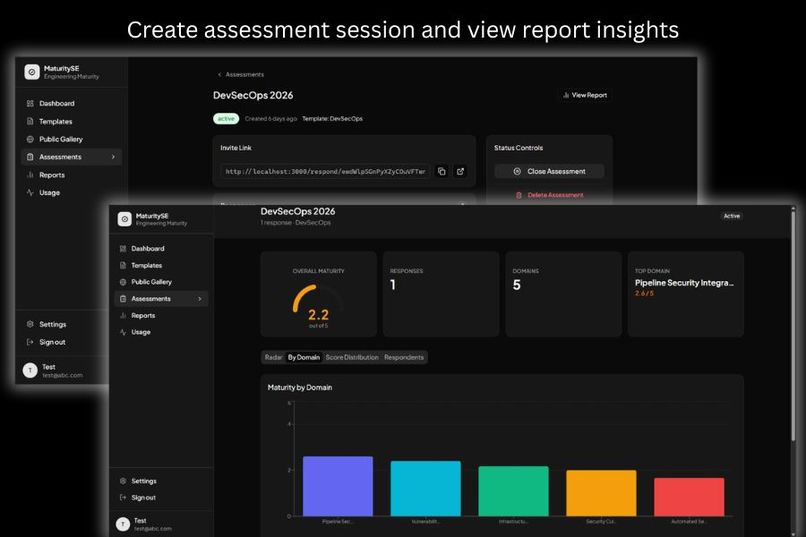
Task: Click Responses value 1 card
Action: click(441, 294)
